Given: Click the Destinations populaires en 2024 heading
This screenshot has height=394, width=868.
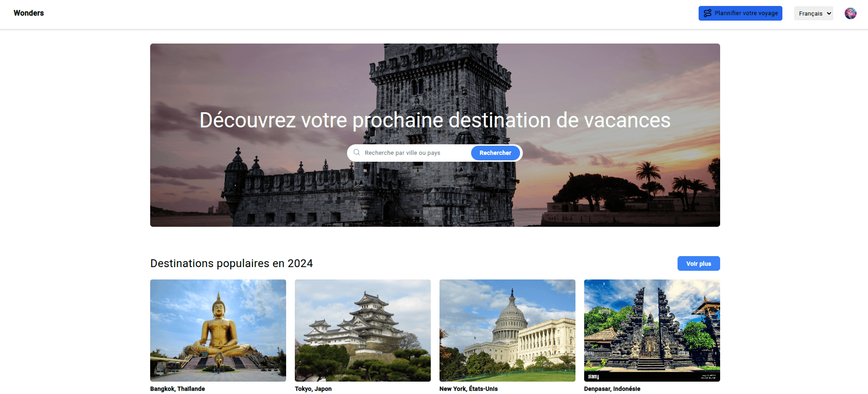Looking at the screenshot, I should pos(232,263).
